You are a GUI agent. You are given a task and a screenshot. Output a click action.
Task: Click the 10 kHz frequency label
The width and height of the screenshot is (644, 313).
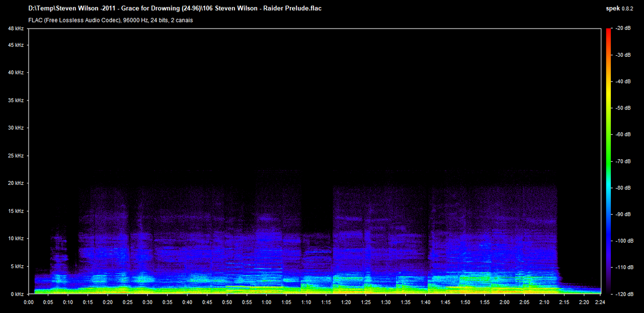click(16, 239)
